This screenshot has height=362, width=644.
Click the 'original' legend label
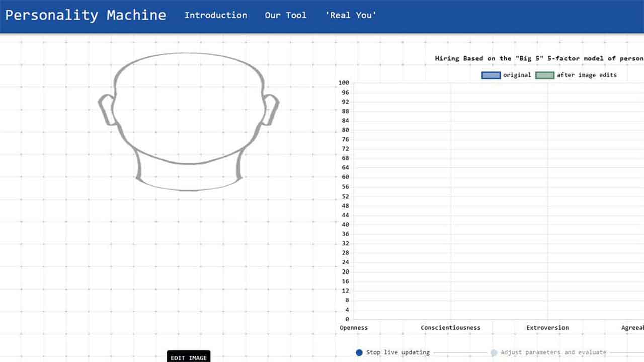[x=517, y=75]
